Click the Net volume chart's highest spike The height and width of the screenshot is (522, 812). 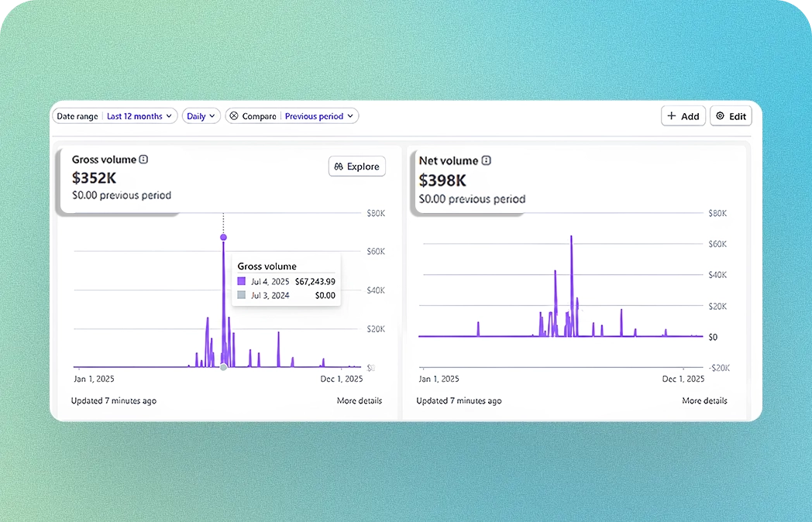point(571,237)
